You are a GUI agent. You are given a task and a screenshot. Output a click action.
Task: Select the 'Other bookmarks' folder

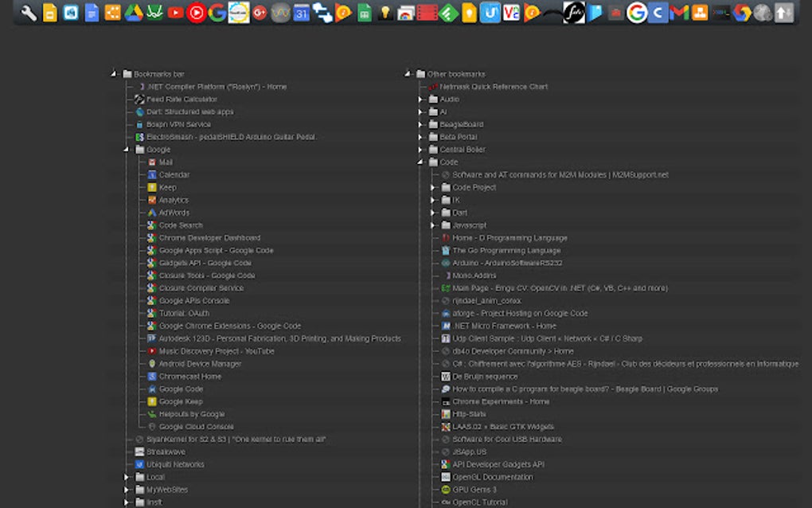[458, 73]
